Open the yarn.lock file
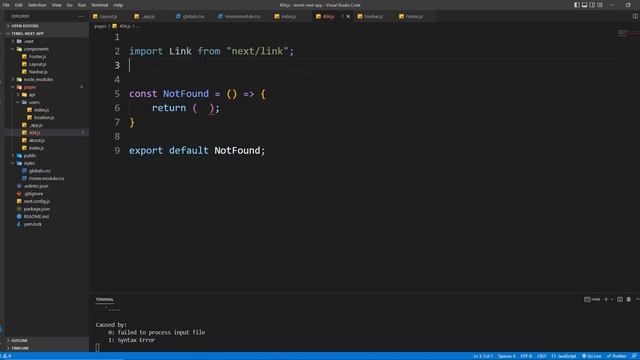Screen dimensions: 640x360 click(x=32, y=224)
